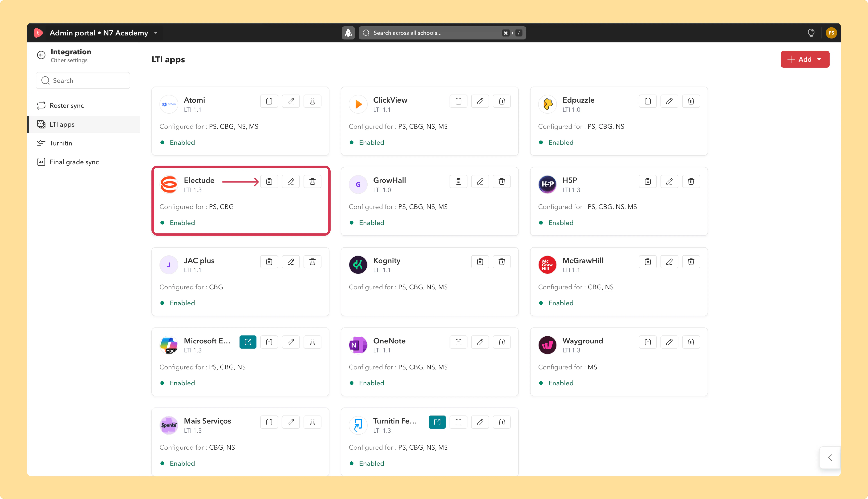This screenshot has width=868, height=499.
Task: Go back using Integration back arrow
Action: point(41,55)
